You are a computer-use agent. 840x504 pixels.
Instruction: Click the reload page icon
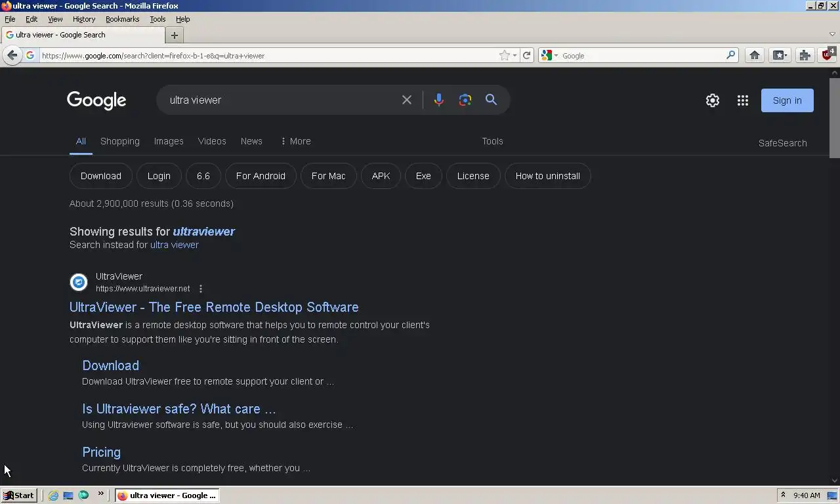click(x=526, y=56)
